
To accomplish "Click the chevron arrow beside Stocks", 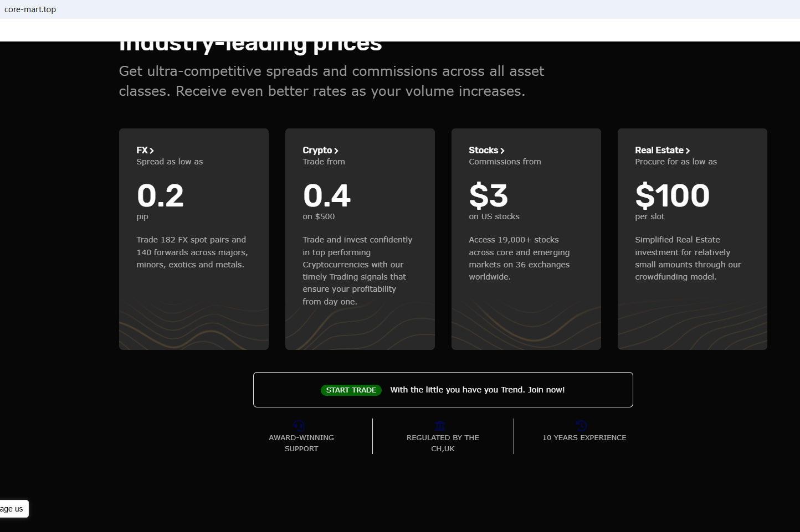I will click(x=502, y=151).
